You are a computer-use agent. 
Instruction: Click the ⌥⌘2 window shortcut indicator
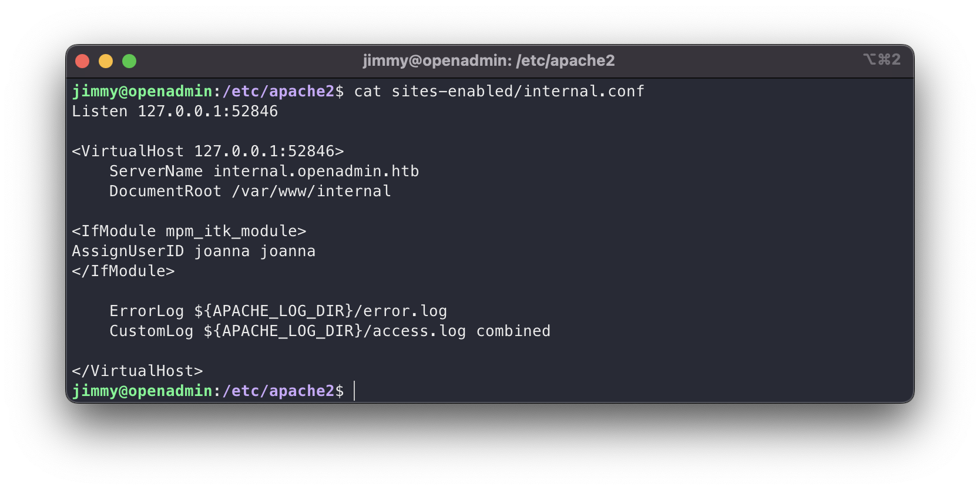pos(881,59)
